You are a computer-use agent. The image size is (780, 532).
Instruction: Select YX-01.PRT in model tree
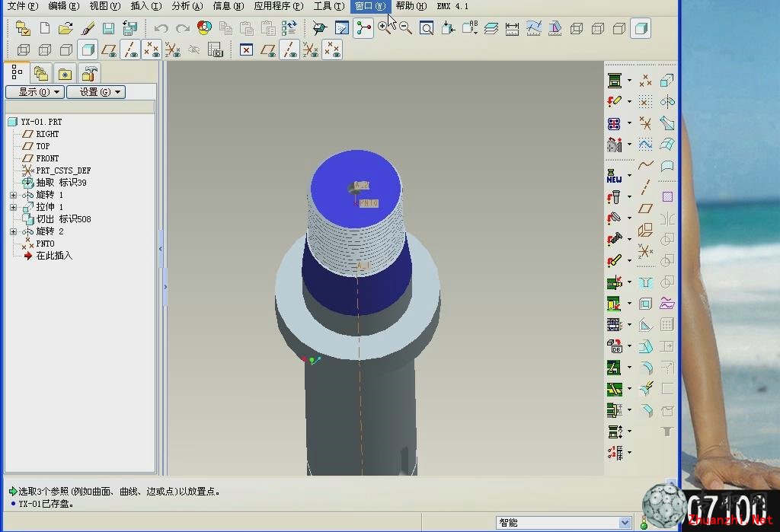coord(41,122)
